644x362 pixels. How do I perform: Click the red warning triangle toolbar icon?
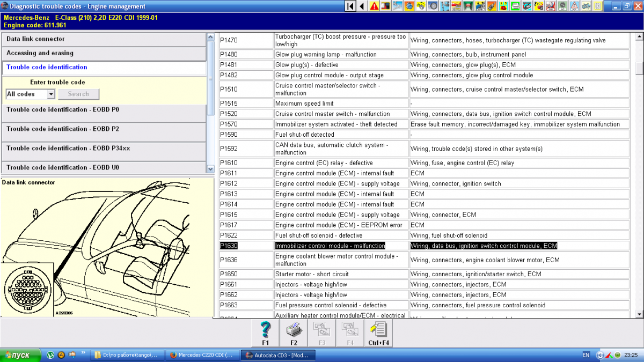pyautogui.click(x=374, y=6)
